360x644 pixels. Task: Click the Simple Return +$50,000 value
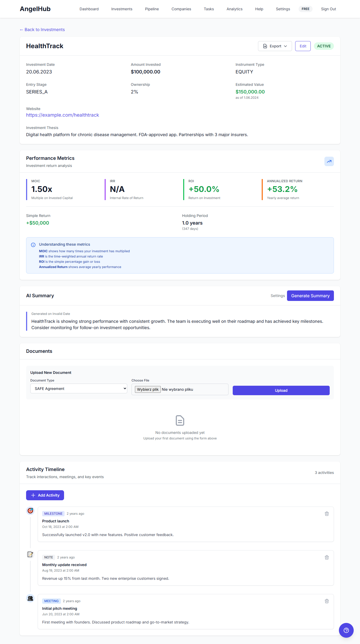(x=37, y=223)
